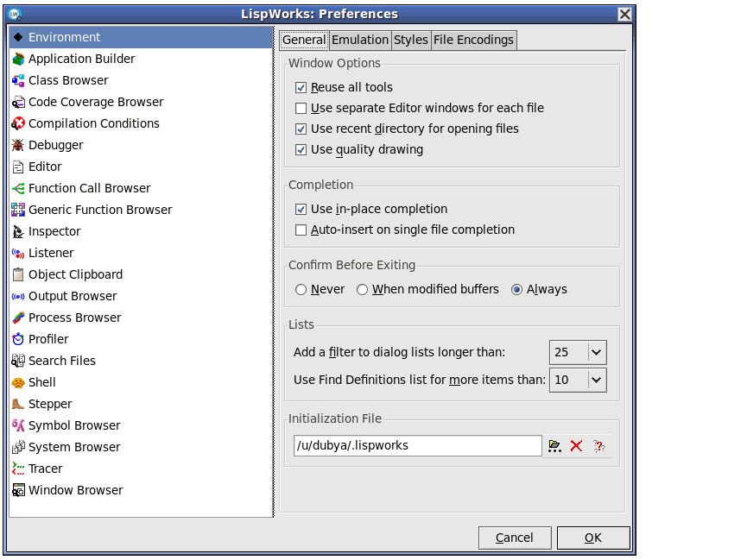This screenshot has height=560, width=747.
Task: Uncheck Reuse all tools checkbox
Action: point(301,87)
